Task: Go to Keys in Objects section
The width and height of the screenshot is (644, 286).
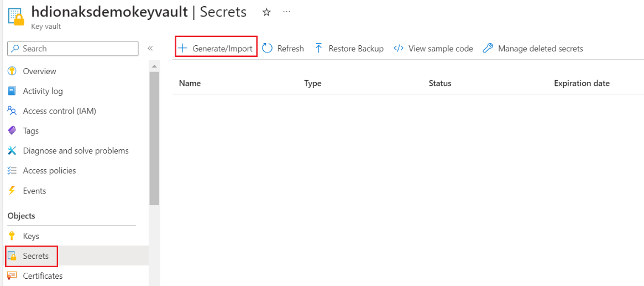Action: coord(31,236)
